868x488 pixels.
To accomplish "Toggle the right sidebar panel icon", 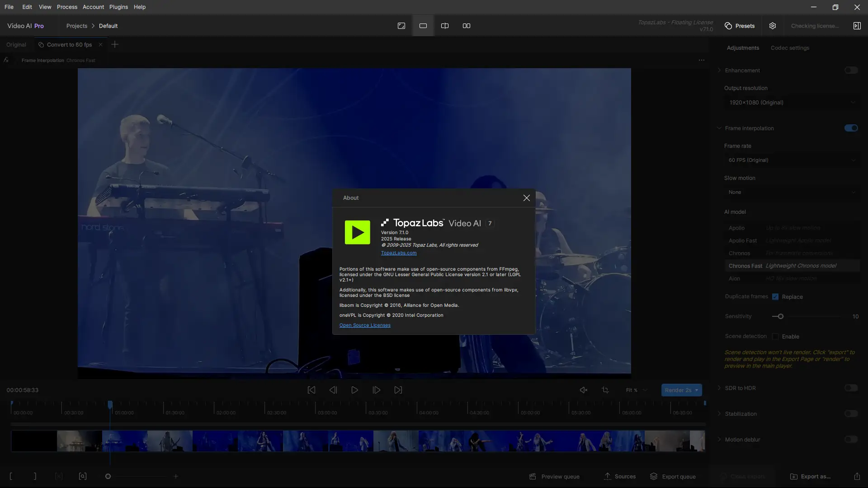I will pos(857,26).
